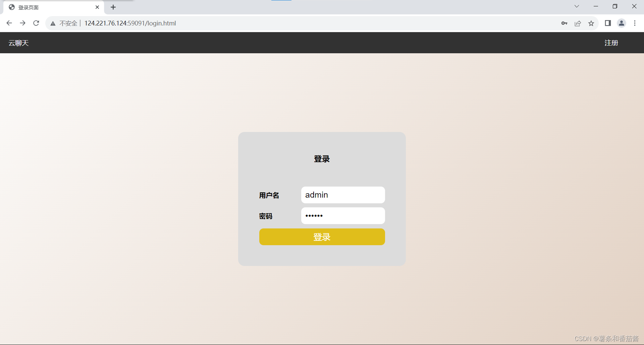Click the 登录 heading in the card
The height and width of the screenshot is (345, 644).
322,159
